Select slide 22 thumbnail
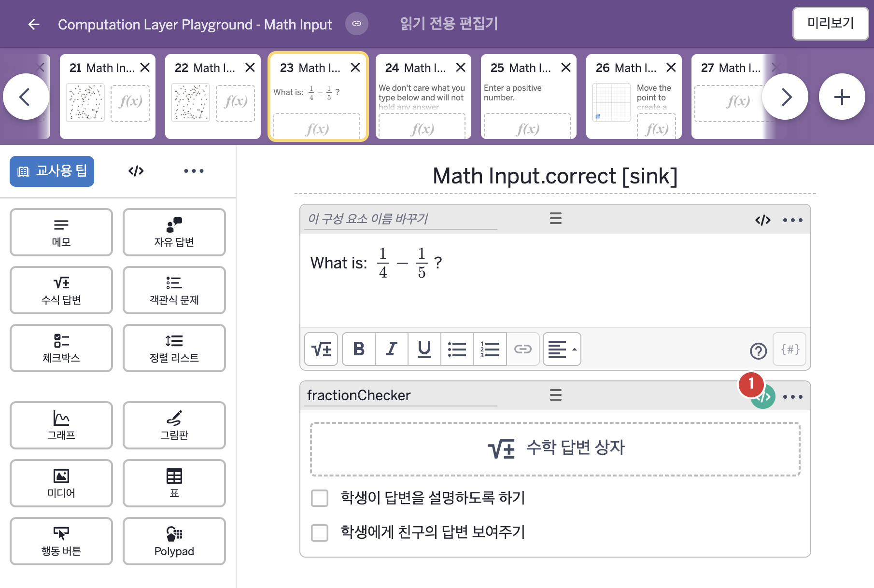This screenshot has height=588, width=874. click(212, 97)
